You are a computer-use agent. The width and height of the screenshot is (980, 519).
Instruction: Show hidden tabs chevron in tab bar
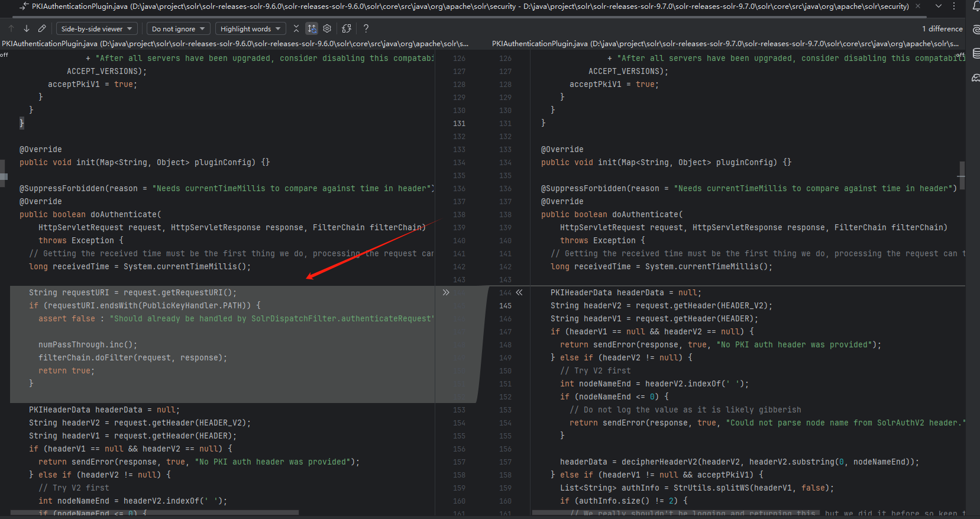point(939,7)
